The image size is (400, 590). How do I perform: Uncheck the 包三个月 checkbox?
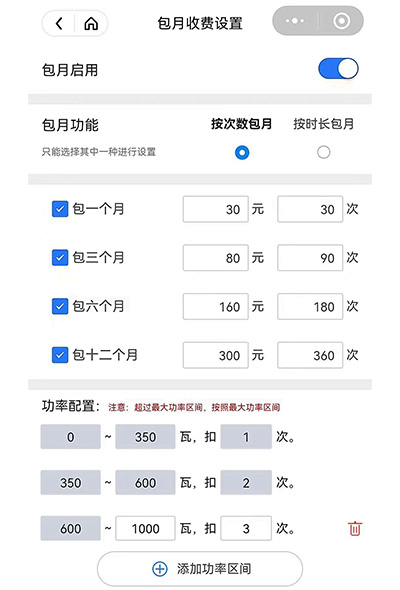[60, 257]
